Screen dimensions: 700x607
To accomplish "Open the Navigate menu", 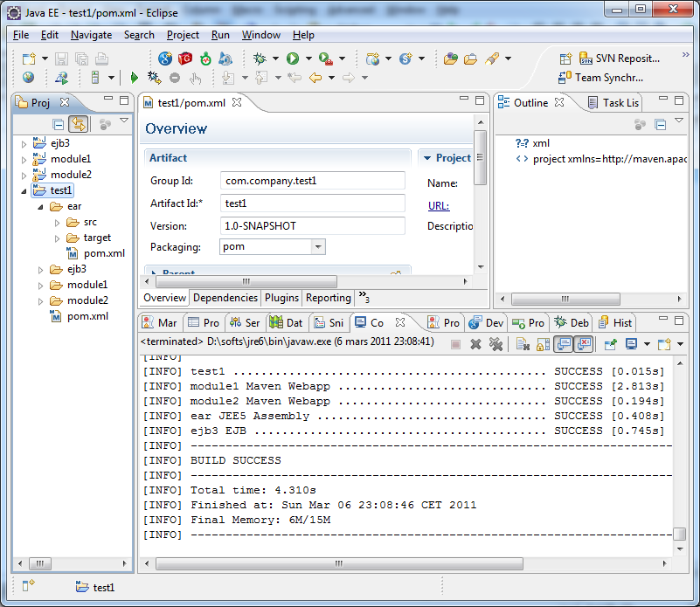I will (91, 35).
